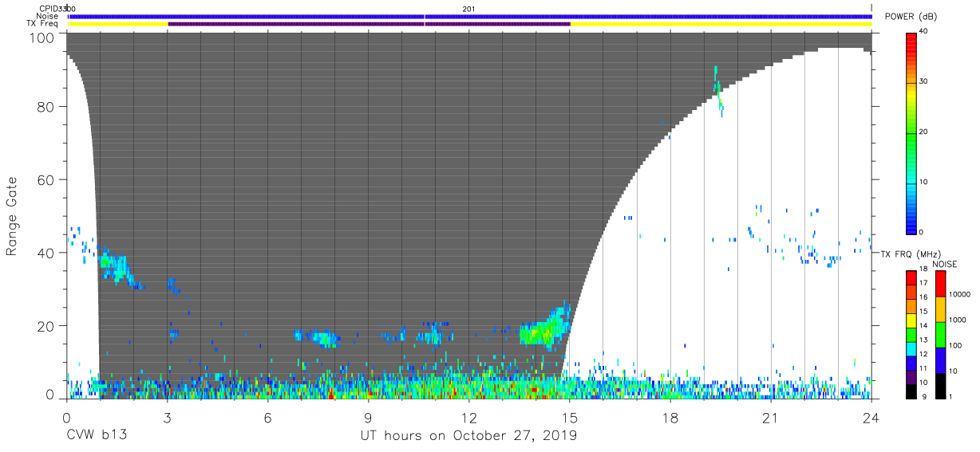Select the green 13-14 MHz frequency swatch

click(x=911, y=334)
